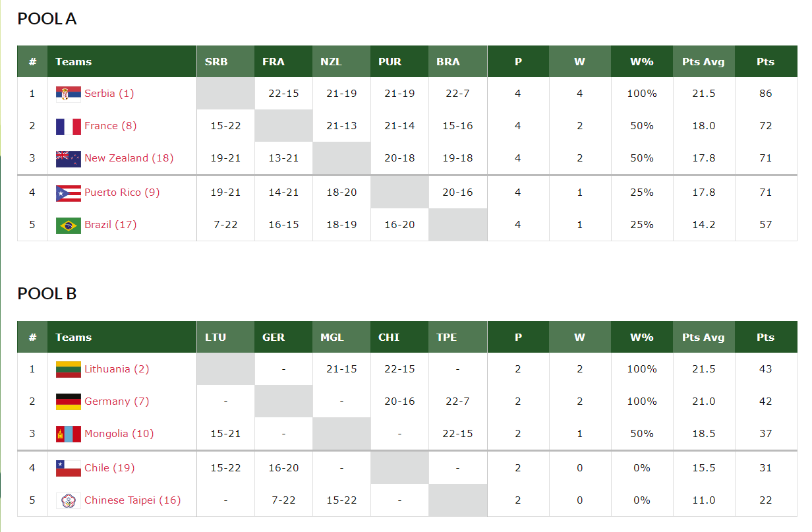This screenshot has height=532, width=812.
Task: Open the Puerto Rico (9) team link
Action: 122,192
